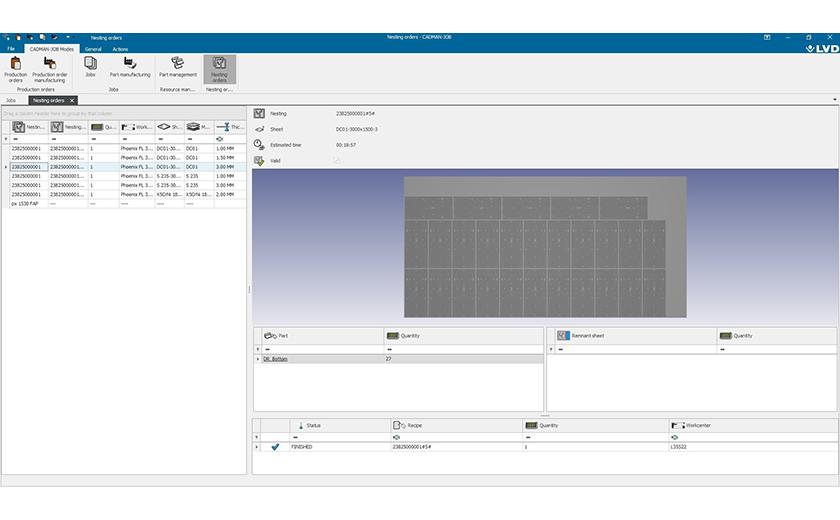This screenshot has width=840, height=520.
Task: Click the Part column filter field
Action: pos(322,349)
